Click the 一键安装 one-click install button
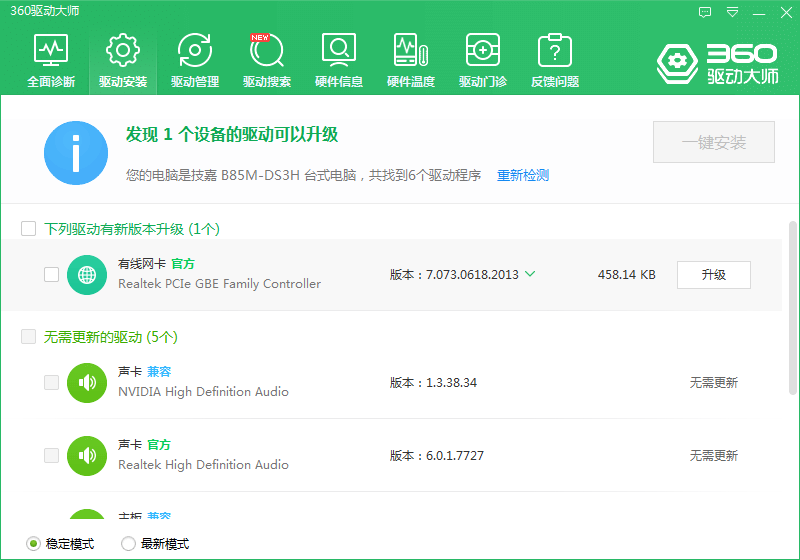Screen dimensions: 800x560 [714, 143]
